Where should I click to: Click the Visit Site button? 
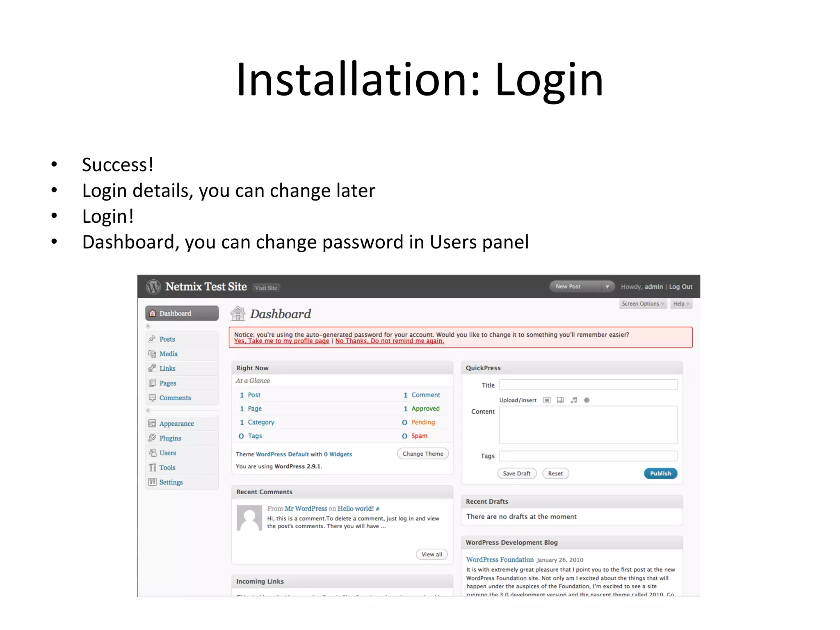point(266,288)
